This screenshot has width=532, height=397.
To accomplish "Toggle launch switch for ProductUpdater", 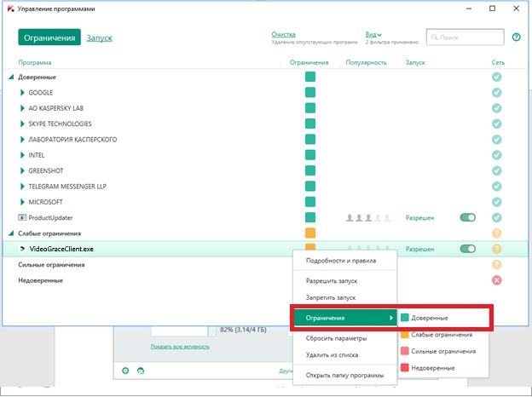I will pyautogui.click(x=468, y=217).
